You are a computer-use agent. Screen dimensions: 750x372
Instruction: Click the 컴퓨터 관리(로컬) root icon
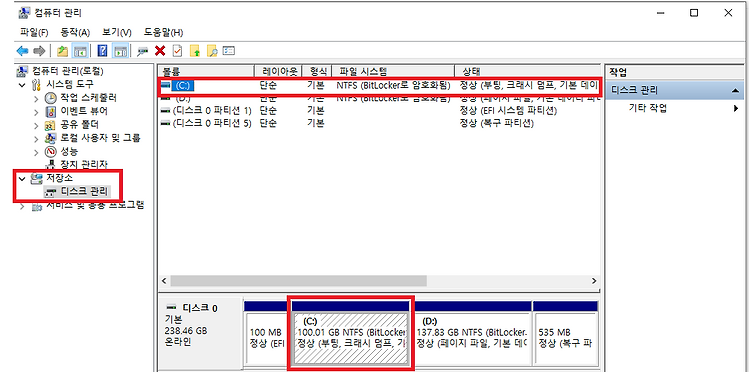pyautogui.click(x=22, y=71)
